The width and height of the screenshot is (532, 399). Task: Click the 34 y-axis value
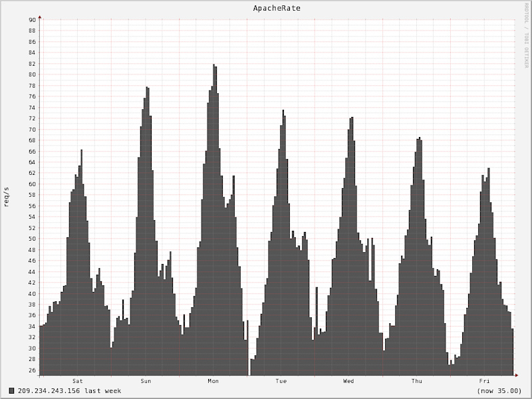32,327
